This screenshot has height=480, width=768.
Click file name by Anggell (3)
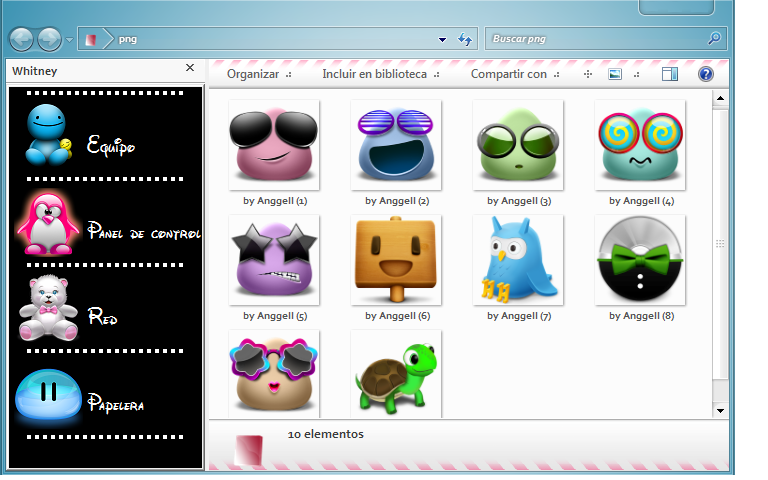[519, 201]
